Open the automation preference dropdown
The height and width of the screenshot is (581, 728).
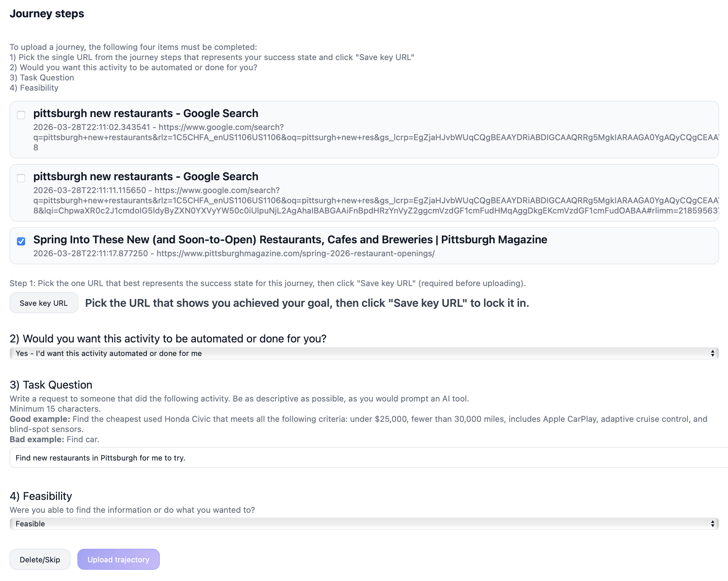363,353
